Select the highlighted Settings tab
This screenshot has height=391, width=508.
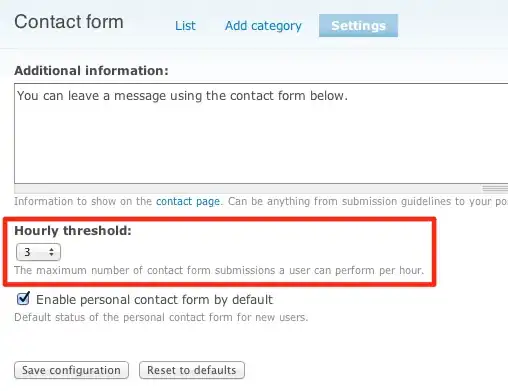[358, 25]
